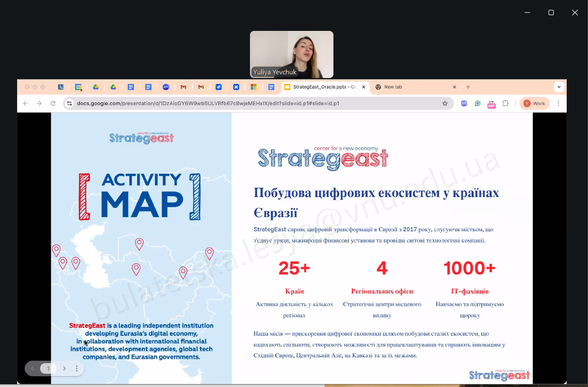Bookmark this page with the star icon
The height and width of the screenshot is (387, 588).
445,104
